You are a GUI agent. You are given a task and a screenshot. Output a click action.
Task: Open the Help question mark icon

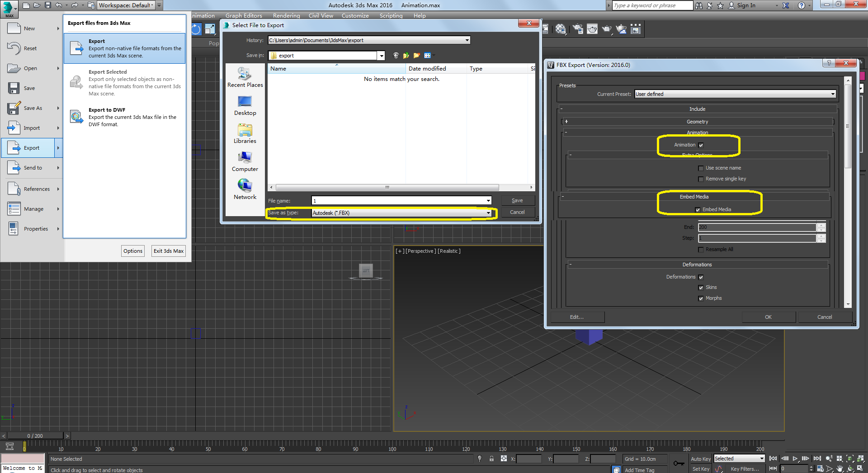[802, 5]
